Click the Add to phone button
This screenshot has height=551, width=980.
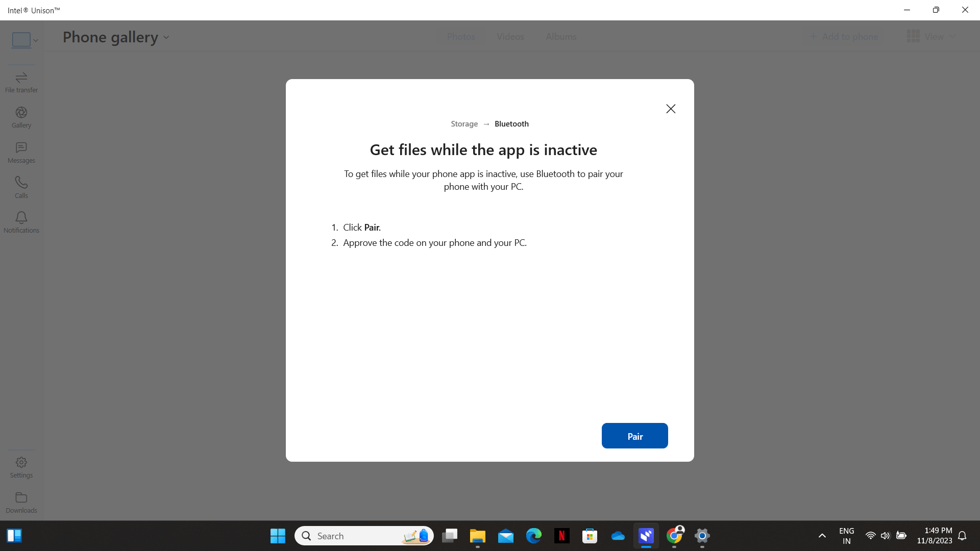click(x=844, y=37)
